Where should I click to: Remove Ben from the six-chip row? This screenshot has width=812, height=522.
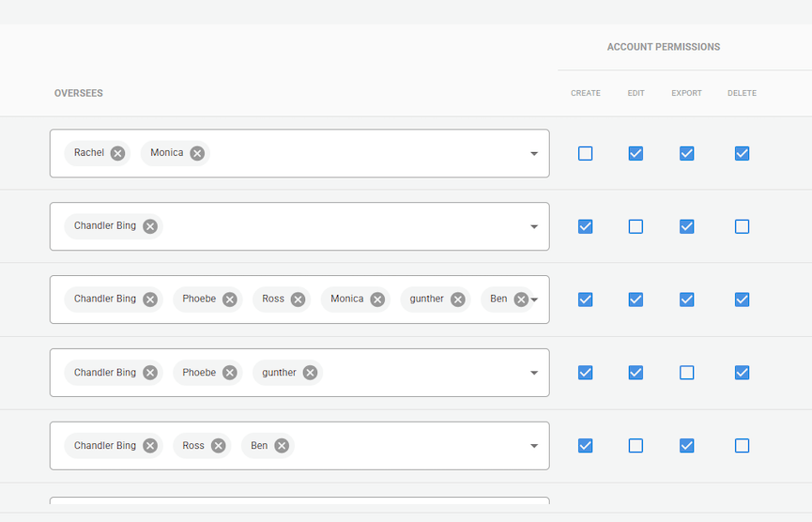(521, 299)
